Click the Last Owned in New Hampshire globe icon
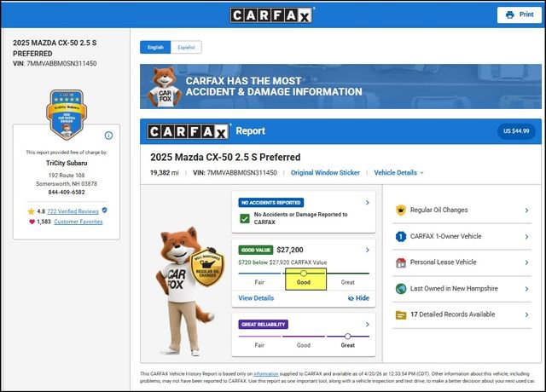 tap(401, 289)
